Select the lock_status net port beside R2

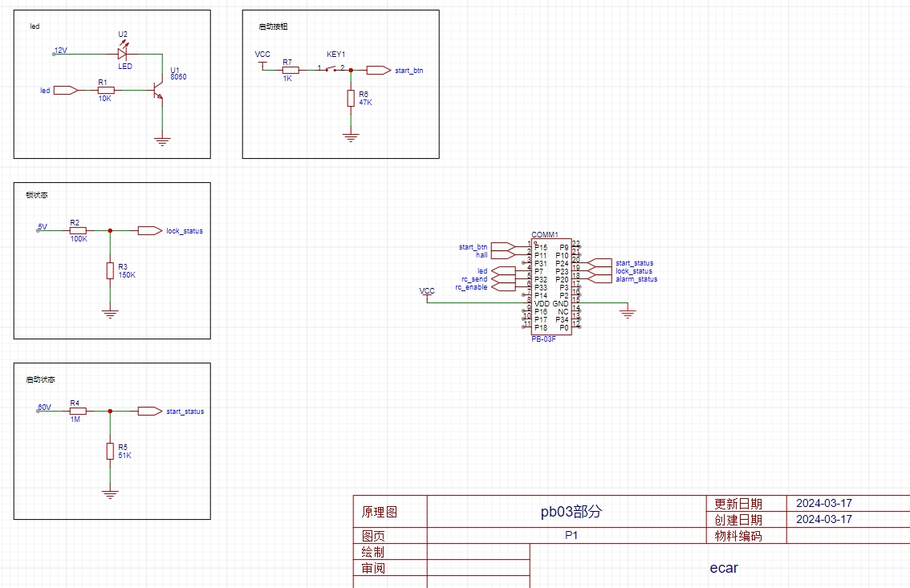tap(148, 230)
